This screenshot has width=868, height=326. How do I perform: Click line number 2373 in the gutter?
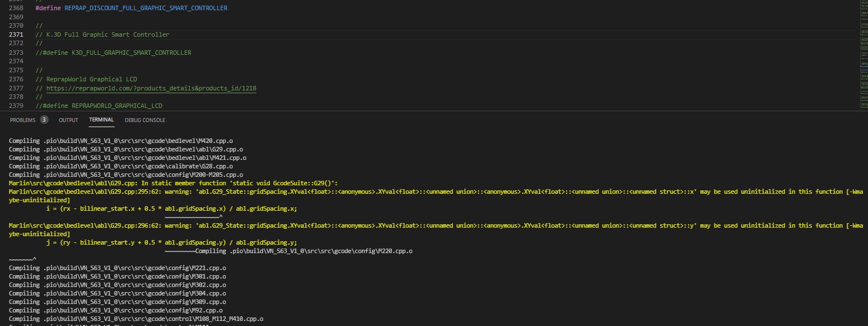coord(16,53)
